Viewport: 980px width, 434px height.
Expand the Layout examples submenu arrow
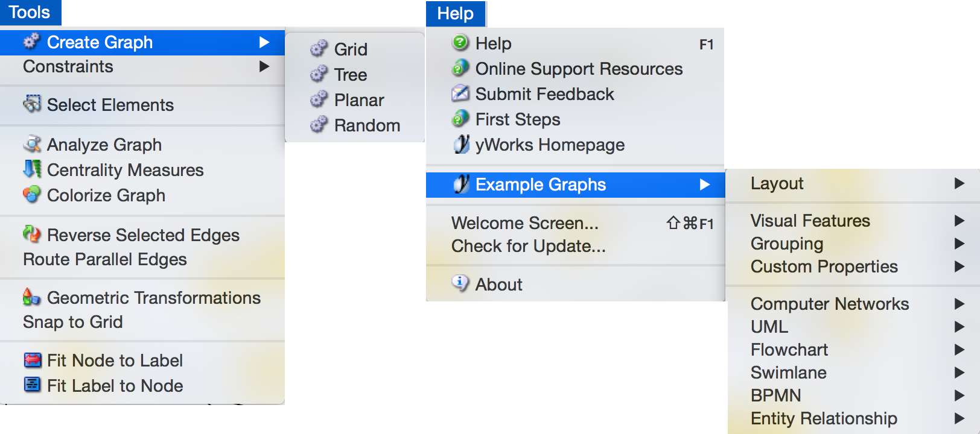pos(959,183)
